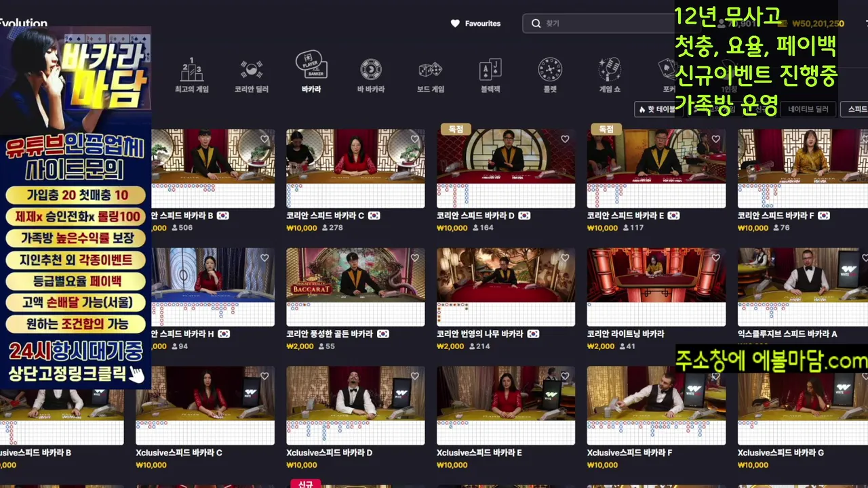Open the Favourites link
The image size is (868, 488).
pos(475,23)
